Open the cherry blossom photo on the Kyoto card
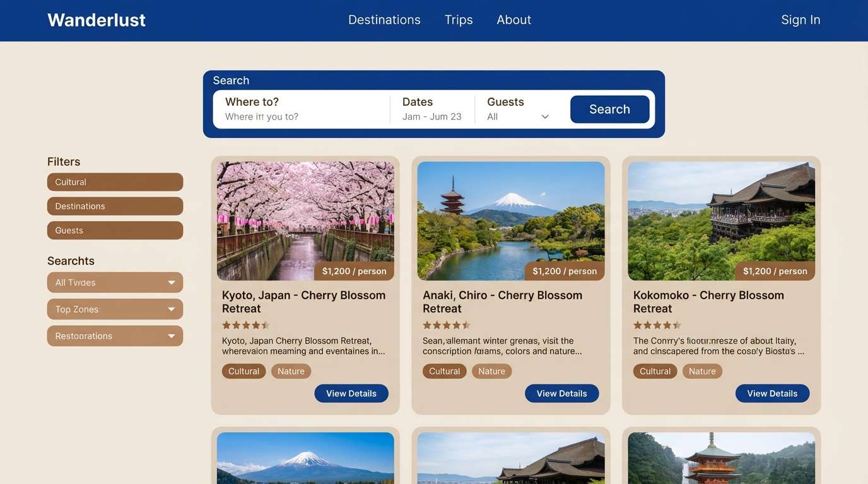This screenshot has height=484, width=868. [305, 220]
